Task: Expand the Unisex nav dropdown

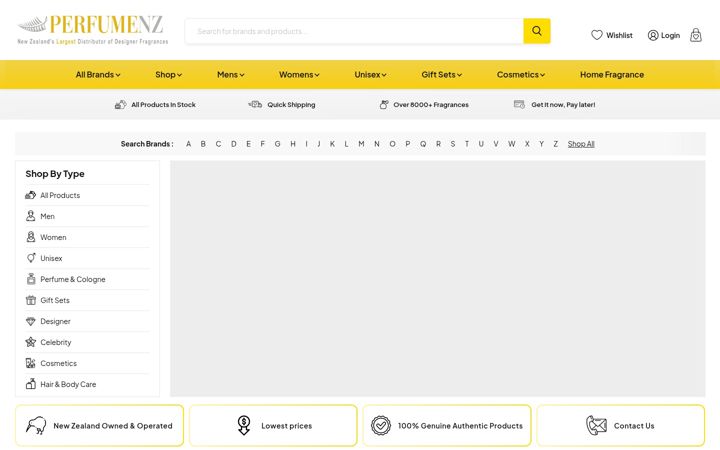Action: point(370,74)
